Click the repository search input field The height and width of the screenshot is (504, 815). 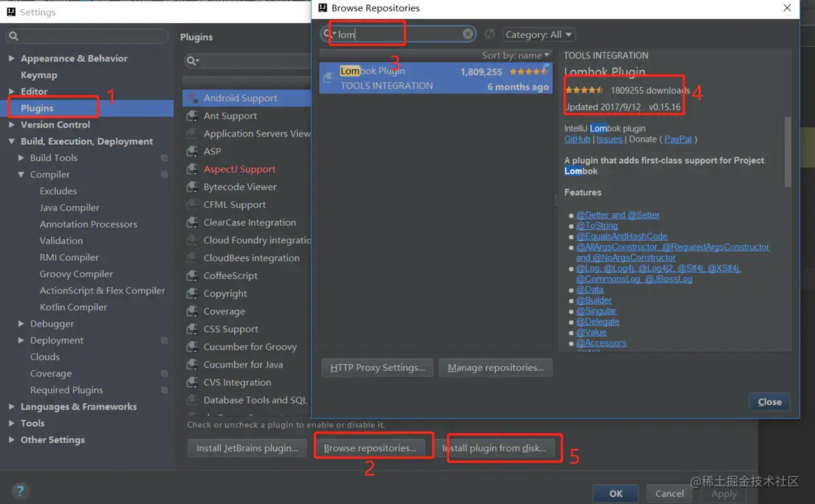(x=398, y=34)
